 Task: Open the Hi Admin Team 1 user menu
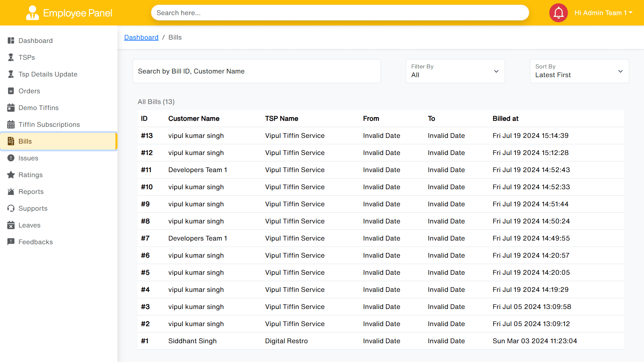coord(603,13)
